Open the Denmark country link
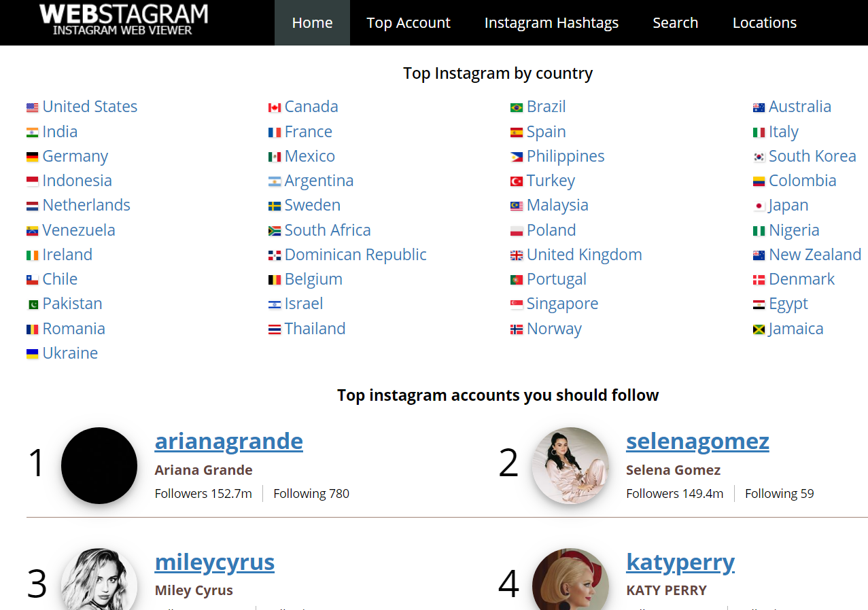This screenshot has width=868, height=610. pos(801,279)
